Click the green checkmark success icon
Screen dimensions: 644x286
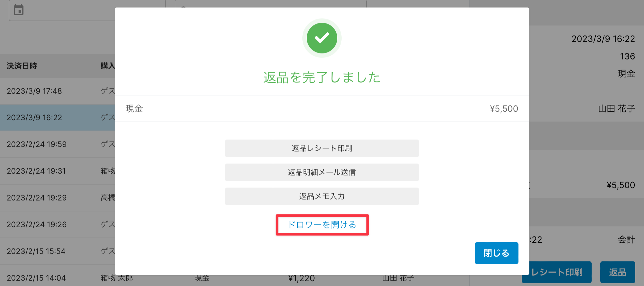click(322, 38)
